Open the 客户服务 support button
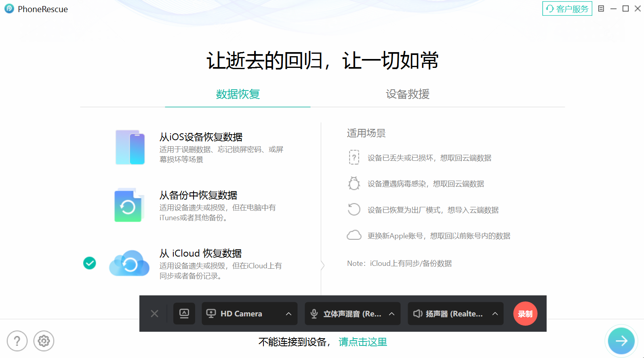Image resolution: width=644 pixels, height=358 pixels. coord(567,8)
